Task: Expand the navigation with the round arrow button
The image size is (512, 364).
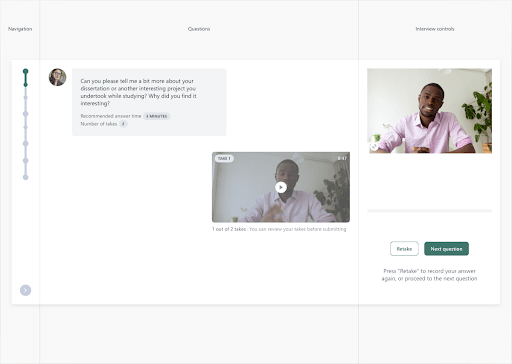Action: coord(25,290)
